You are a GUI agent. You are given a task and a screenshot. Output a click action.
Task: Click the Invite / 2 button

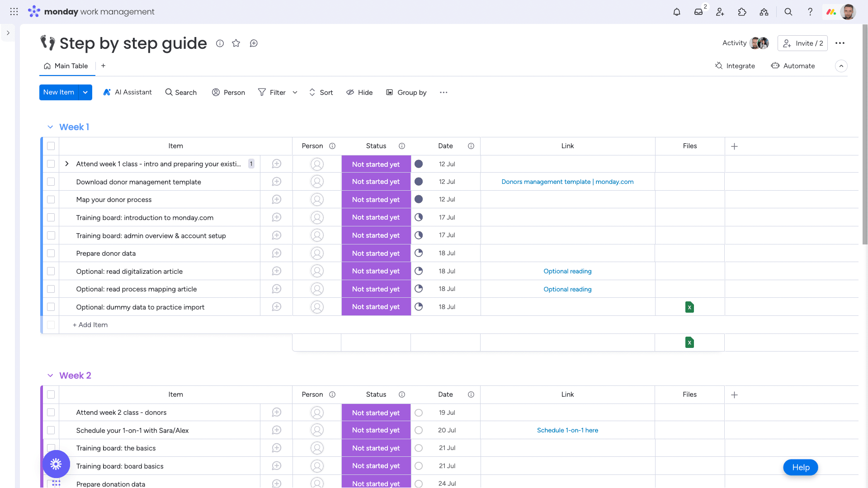(802, 43)
